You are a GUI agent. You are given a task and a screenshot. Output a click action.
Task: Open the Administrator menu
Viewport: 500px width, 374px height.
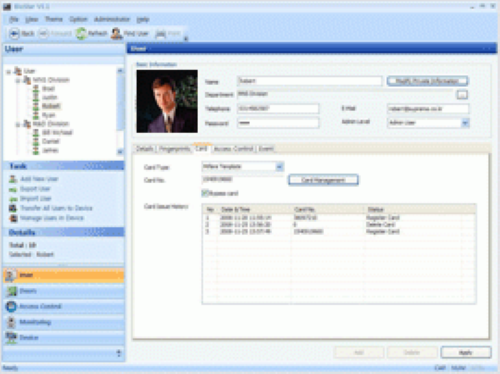(x=112, y=19)
